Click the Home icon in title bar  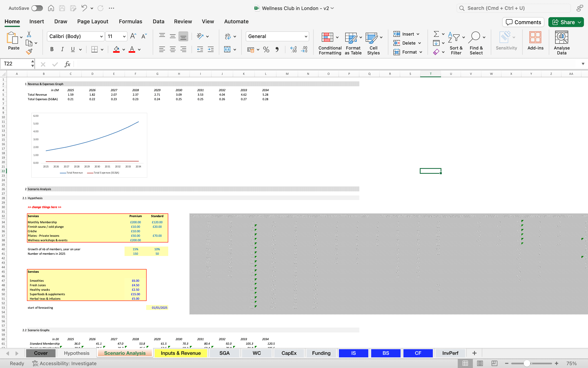pyautogui.click(x=51, y=8)
